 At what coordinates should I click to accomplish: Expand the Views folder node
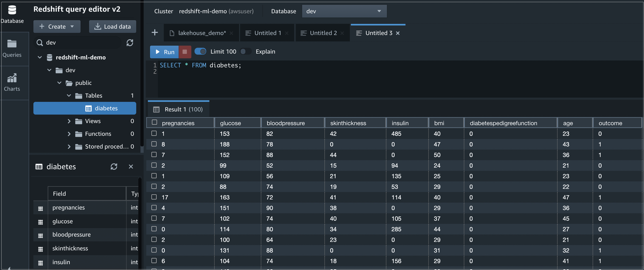click(x=69, y=121)
